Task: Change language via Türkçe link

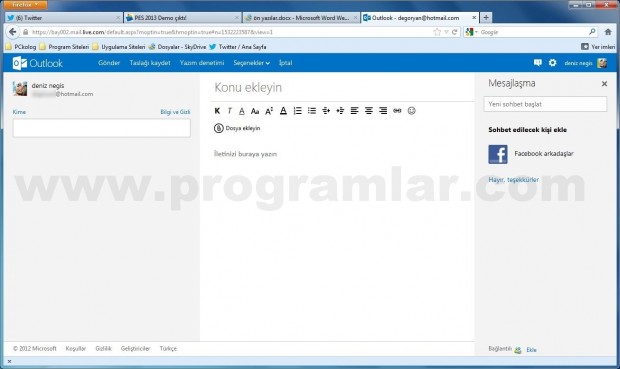Action: click(x=168, y=348)
